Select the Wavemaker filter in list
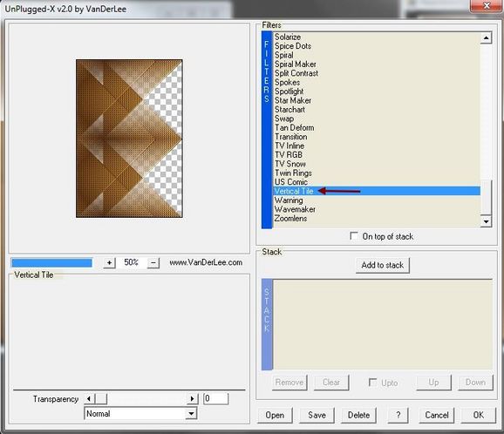Image resolution: width=504 pixels, height=434 pixels. coord(295,209)
